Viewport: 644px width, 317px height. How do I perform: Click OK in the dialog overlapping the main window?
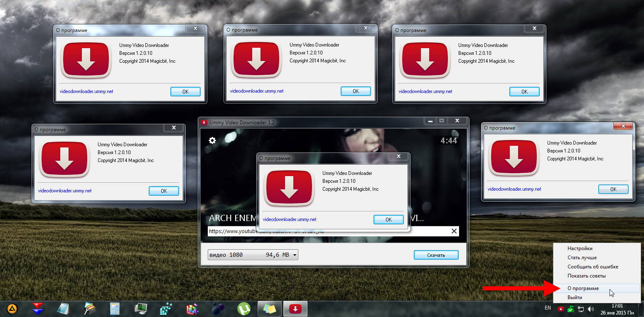click(388, 219)
